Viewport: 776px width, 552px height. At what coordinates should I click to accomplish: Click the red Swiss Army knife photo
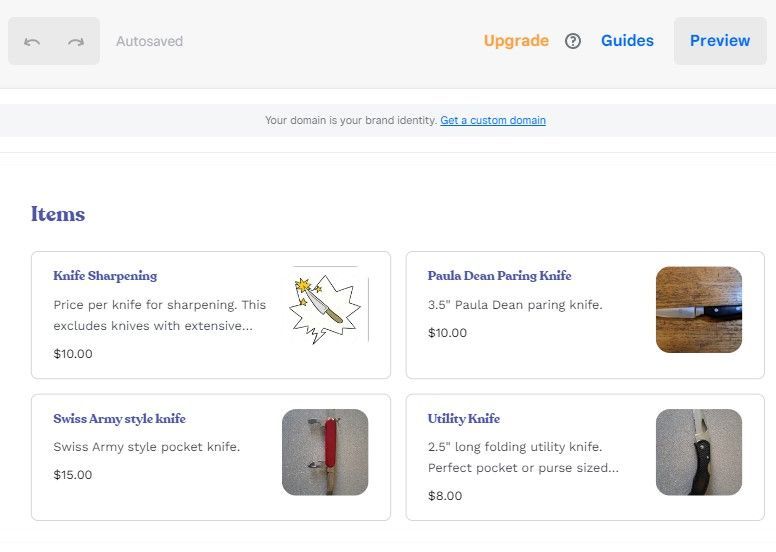point(325,452)
